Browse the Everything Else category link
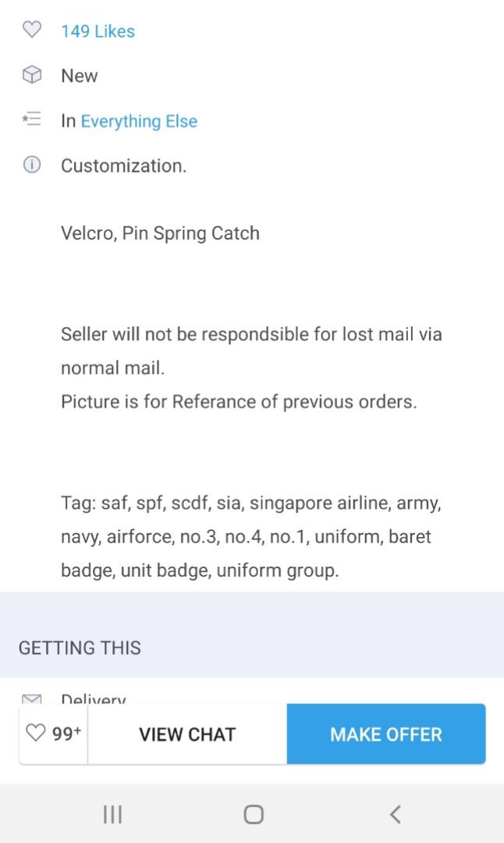504x843 pixels. 139,121
